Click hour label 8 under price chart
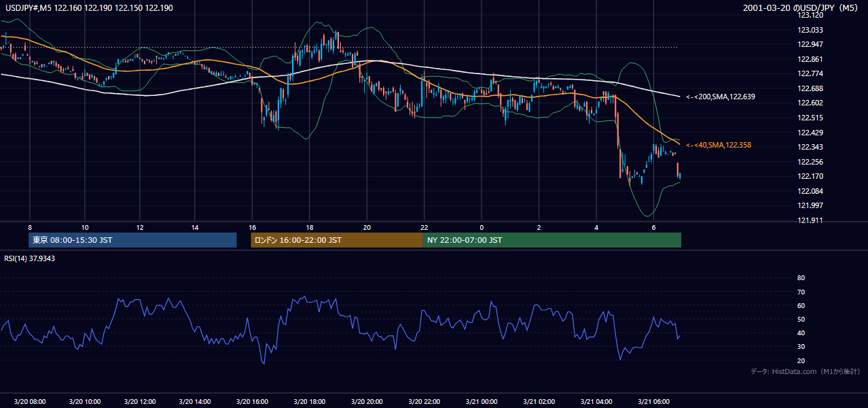The image size is (868, 408). pyautogui.click(x=29, y=227)
